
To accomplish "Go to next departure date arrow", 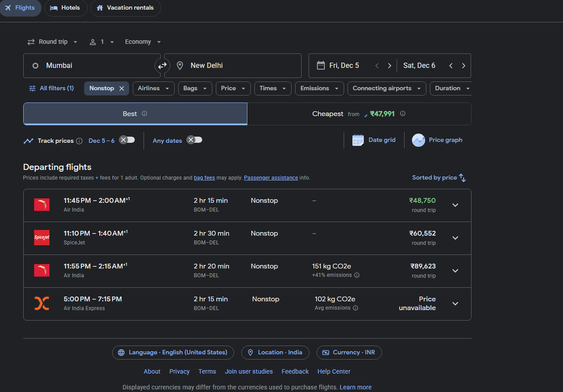I will 389,66.
